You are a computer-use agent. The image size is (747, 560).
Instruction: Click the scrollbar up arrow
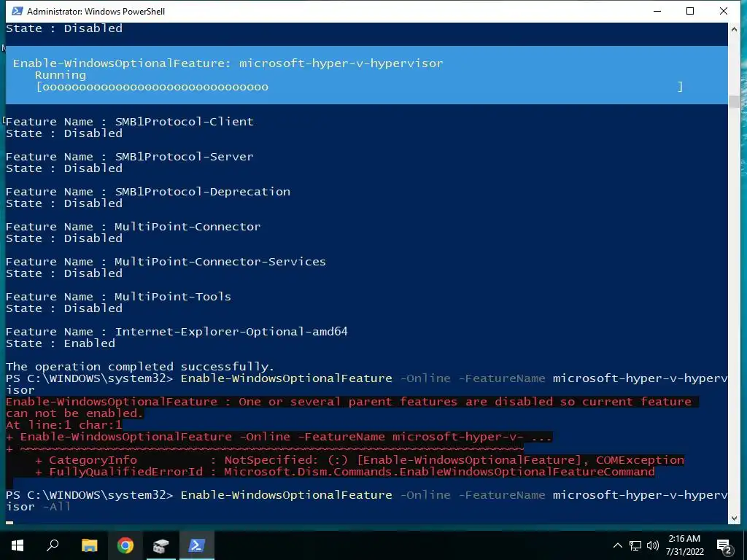pyautogui.click(x=734, y=28)
